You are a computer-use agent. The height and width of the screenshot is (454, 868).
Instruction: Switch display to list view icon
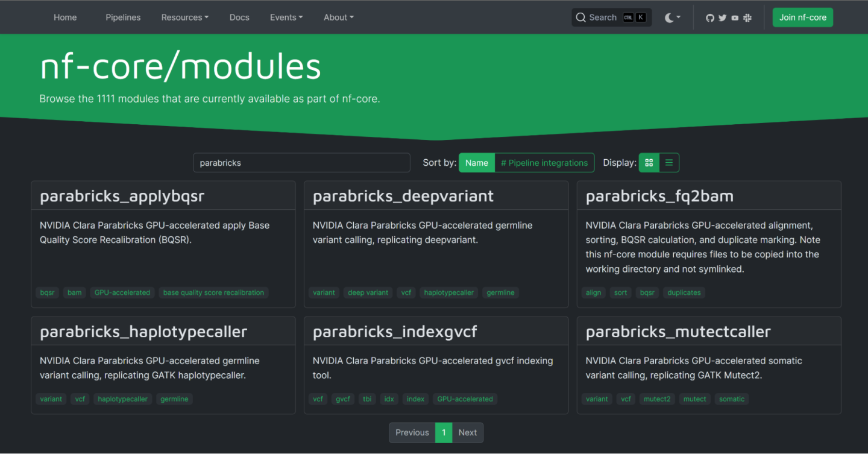tap(668, 162)
